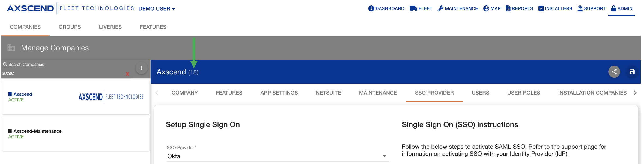Clear company search with red X

point(127,74)
